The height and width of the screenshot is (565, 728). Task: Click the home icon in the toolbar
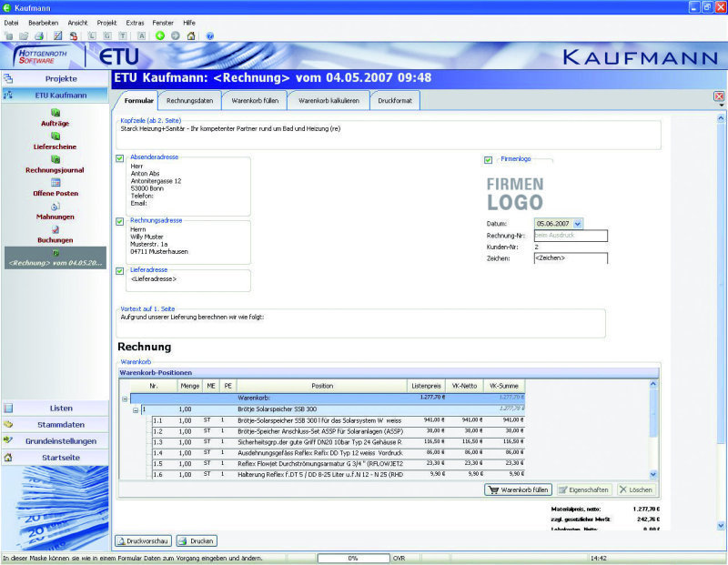click(x=191, y=35)
